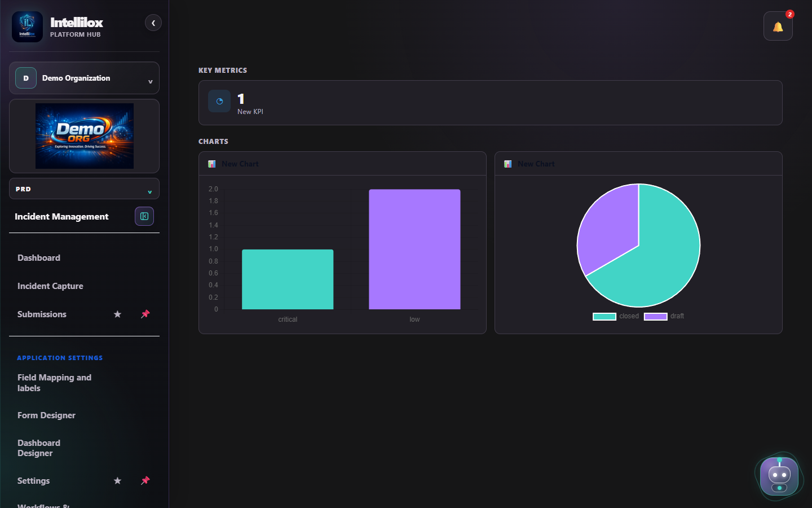Click the critical bar in chart

pyautogui.click(x=288, y=279)
